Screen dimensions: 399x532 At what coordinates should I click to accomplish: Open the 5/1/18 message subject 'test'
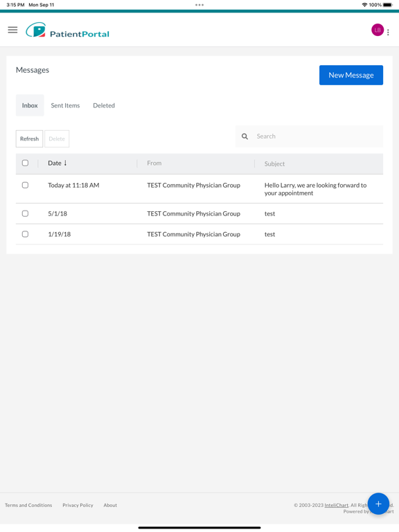[x=269, y=214]
